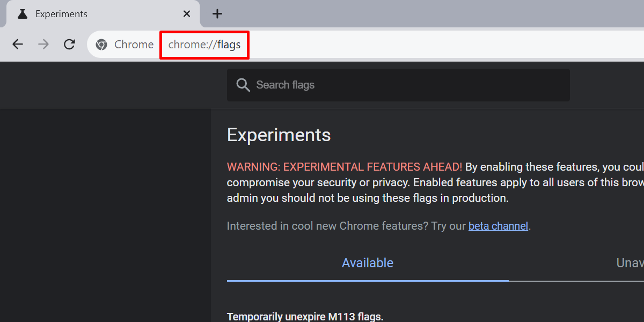Click the Chrome logo in the address bar
The image size is (644, 322).
point(101,45)
